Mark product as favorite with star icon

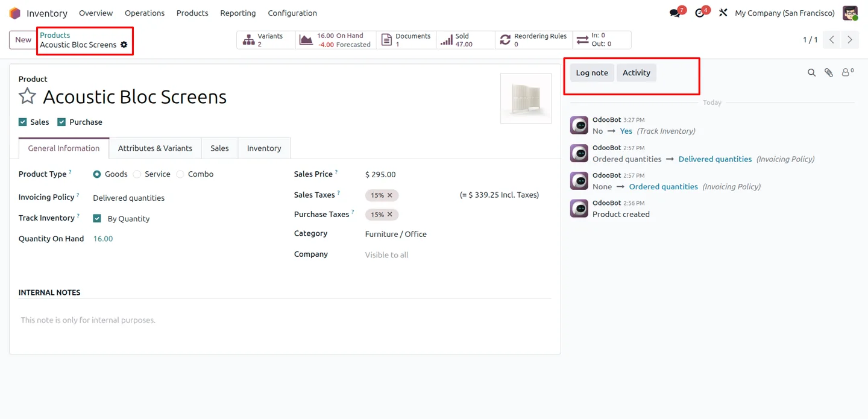point(27,96)
